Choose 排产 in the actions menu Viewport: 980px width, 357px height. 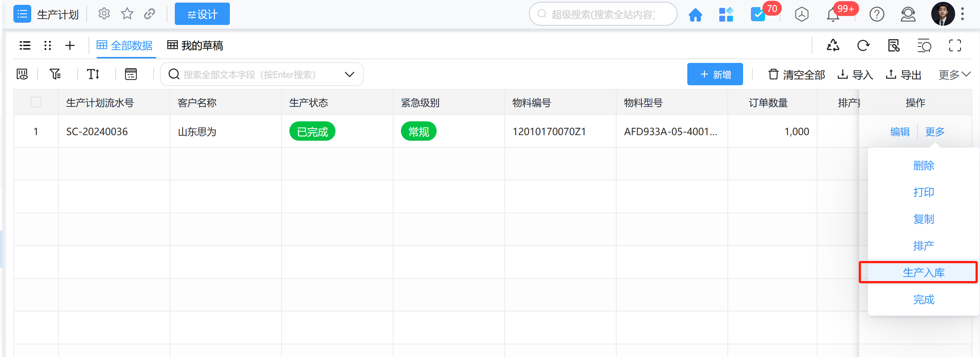click(x=923, y=246)
